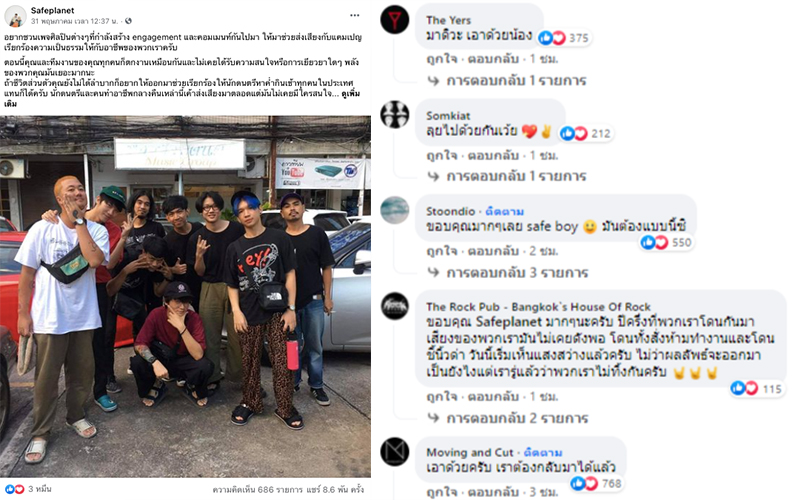Open the band group photo
Image resolution: width=800 pixels, height=500 pixels.
tap(185, 297)
